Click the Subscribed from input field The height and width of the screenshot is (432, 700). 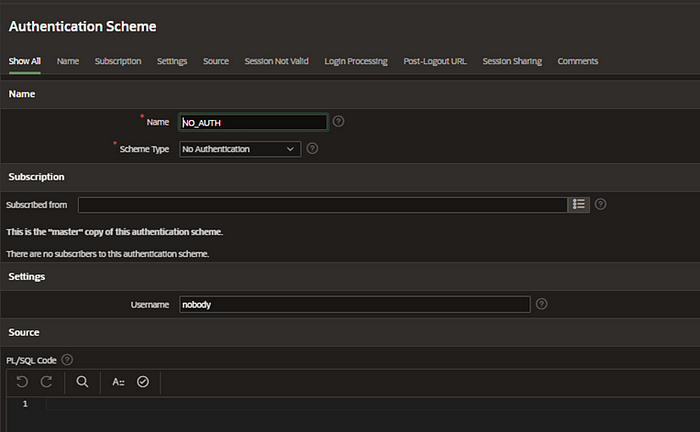point(323,205)
